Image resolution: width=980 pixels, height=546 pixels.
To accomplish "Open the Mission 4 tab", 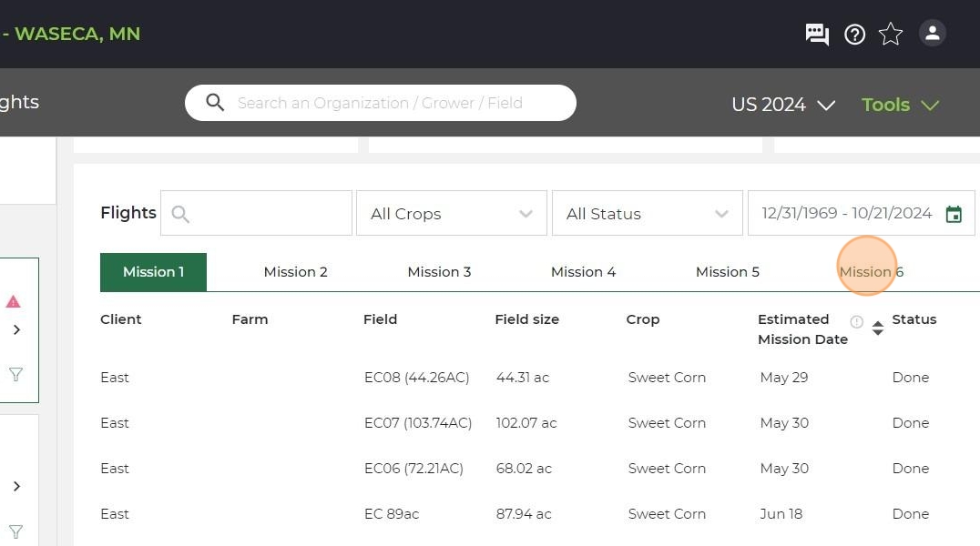I will pyautogui.click(x=583, y=272).
